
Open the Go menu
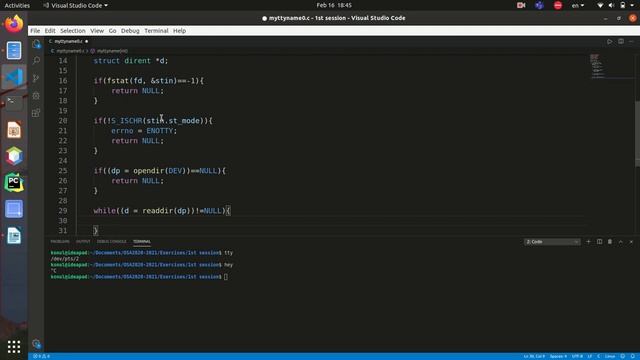tap(112, 31)
